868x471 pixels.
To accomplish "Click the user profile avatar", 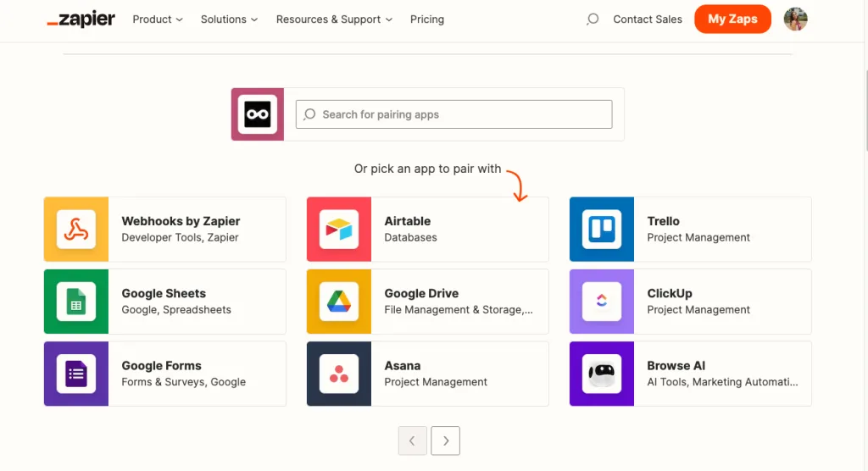I will click(795, 19).
